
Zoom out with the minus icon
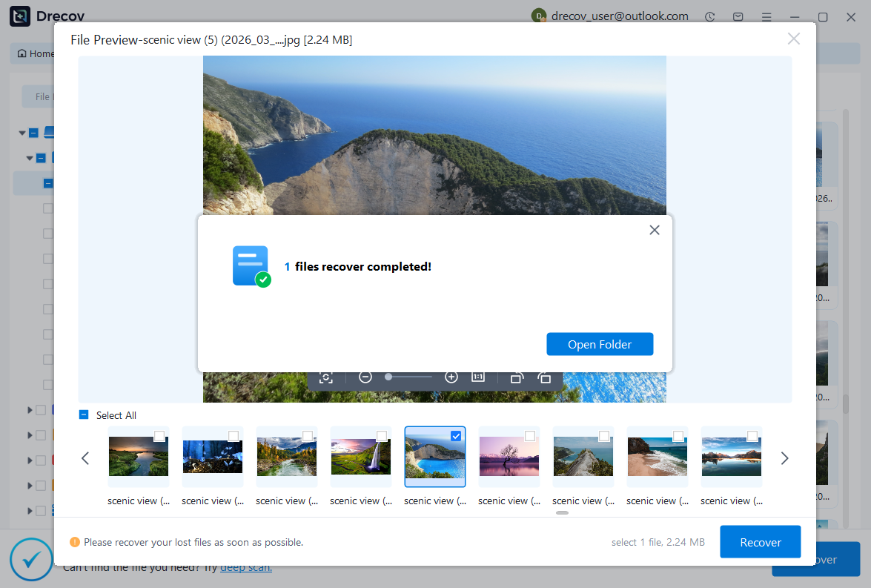click(365, 377)
